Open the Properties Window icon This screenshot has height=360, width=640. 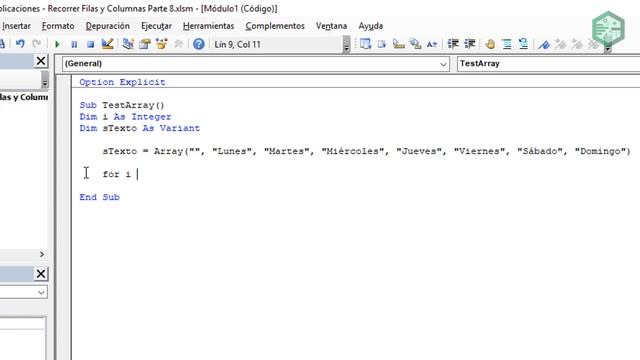click(x=144, y=44)
